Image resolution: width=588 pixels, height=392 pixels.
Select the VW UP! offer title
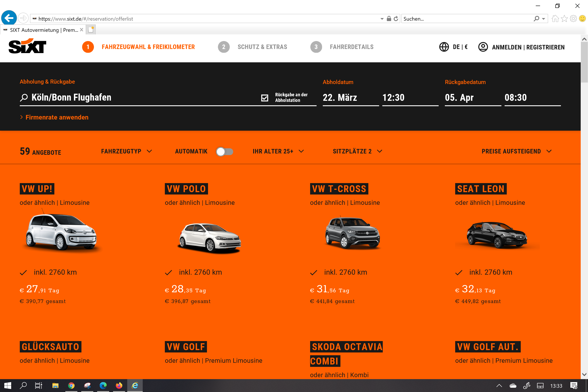point(37,189)
